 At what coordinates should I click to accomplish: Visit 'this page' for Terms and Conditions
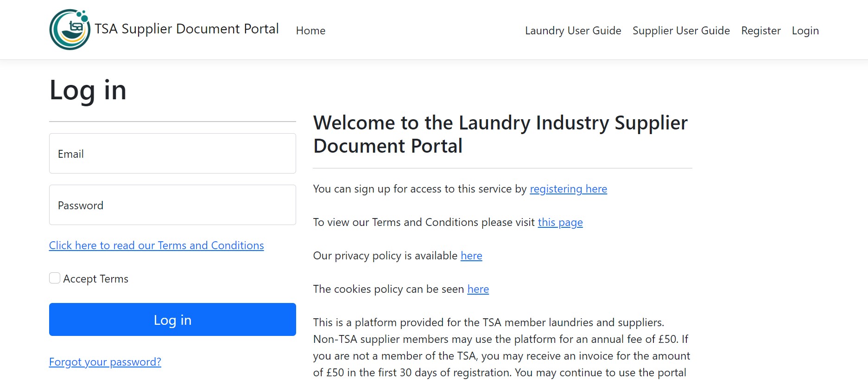pyautogui.click(x=560, y=222)
